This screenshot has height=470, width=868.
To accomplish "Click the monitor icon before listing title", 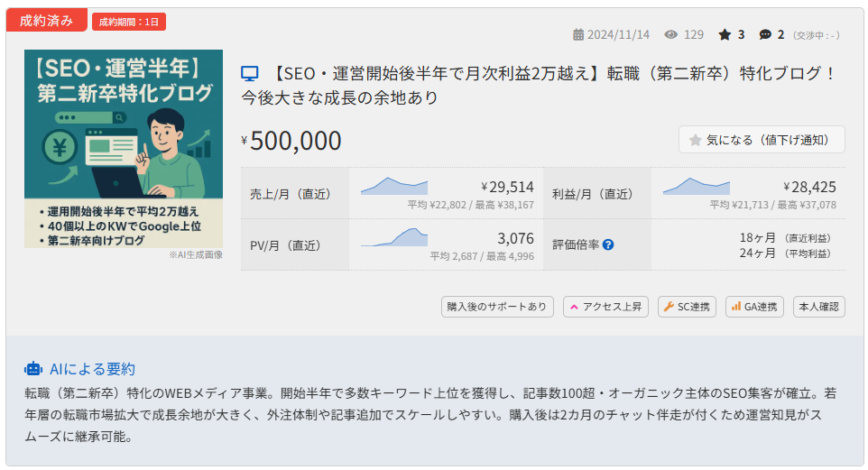I will tap(250, 74).
